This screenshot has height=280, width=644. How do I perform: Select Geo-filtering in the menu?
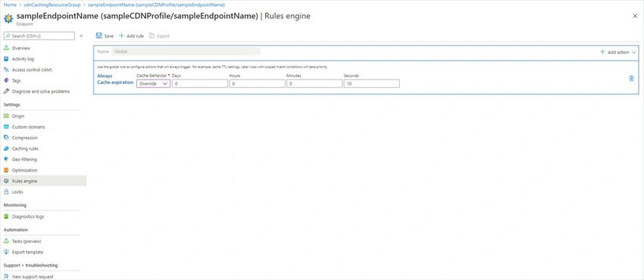click(x=24, y=159)
